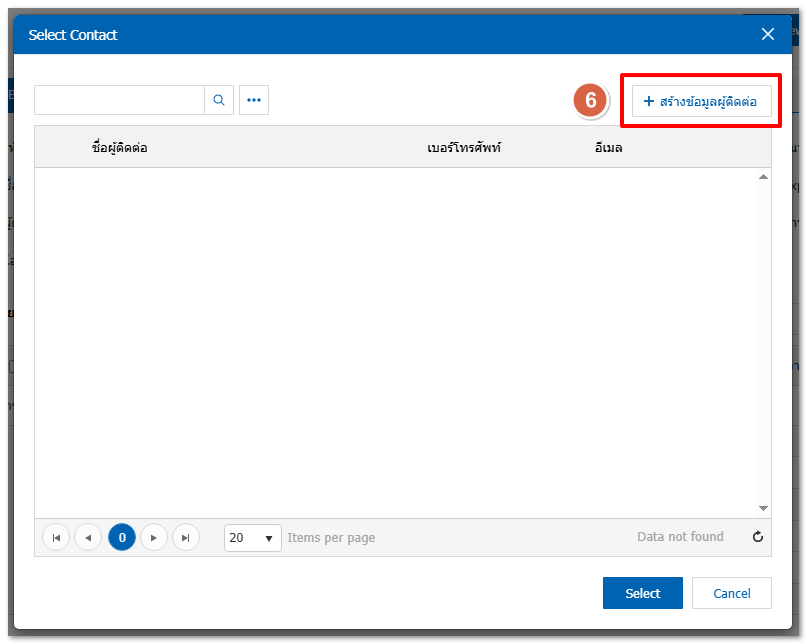Click the สร้างข้อมูลผู้ติดต่อ create contact button

(x=701, y=101)
